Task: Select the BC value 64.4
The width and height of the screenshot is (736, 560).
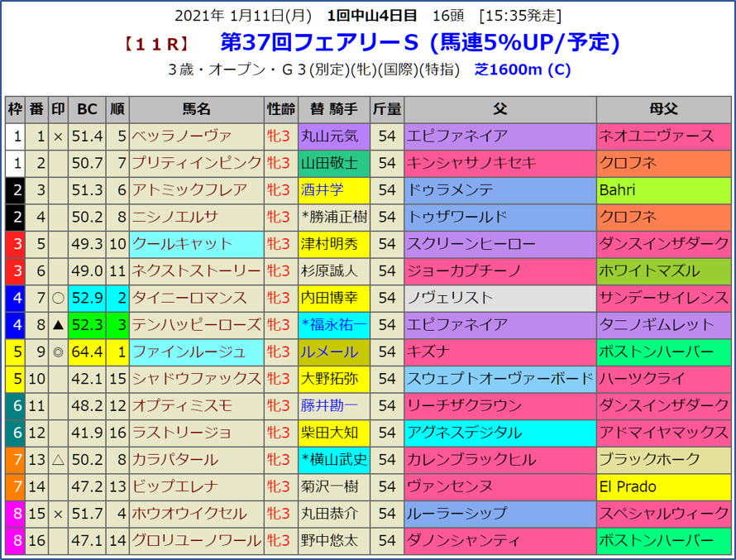Action: point(88,352)
